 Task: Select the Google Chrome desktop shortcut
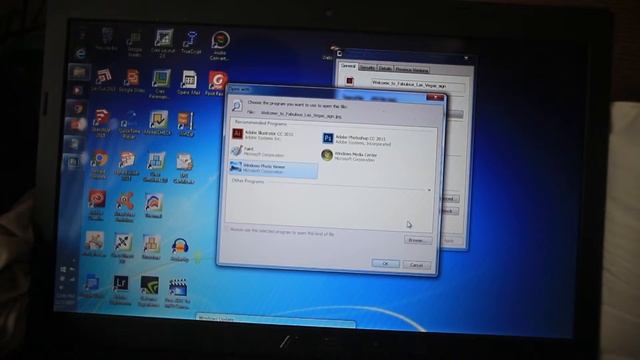click(99, 164)
